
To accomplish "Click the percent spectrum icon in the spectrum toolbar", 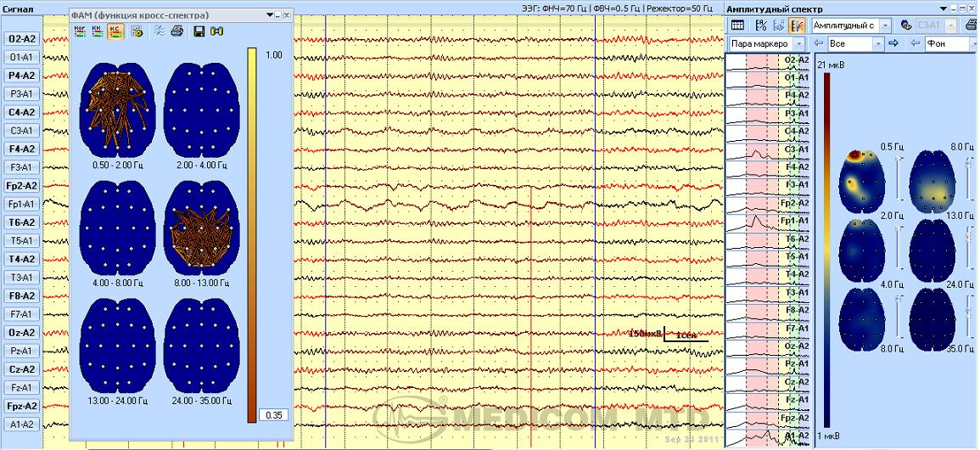I will tap(761, 25).
